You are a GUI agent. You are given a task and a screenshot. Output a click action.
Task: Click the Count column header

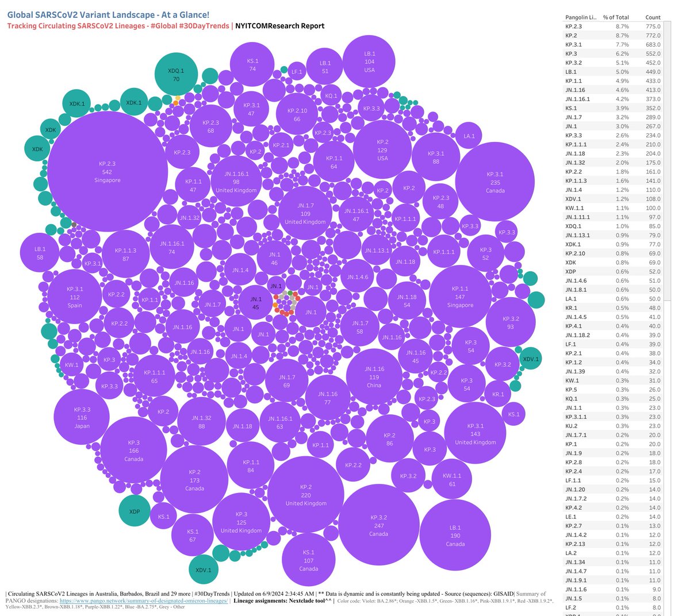click(653, 17)
